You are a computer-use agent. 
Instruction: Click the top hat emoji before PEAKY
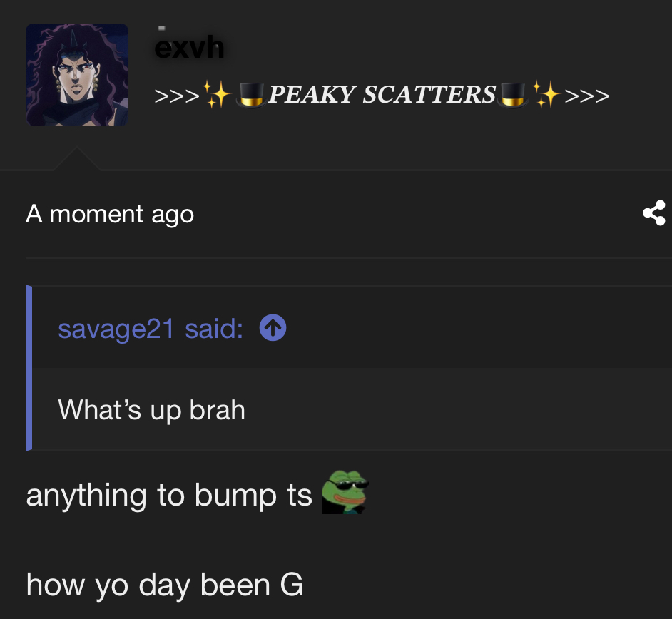251,95
